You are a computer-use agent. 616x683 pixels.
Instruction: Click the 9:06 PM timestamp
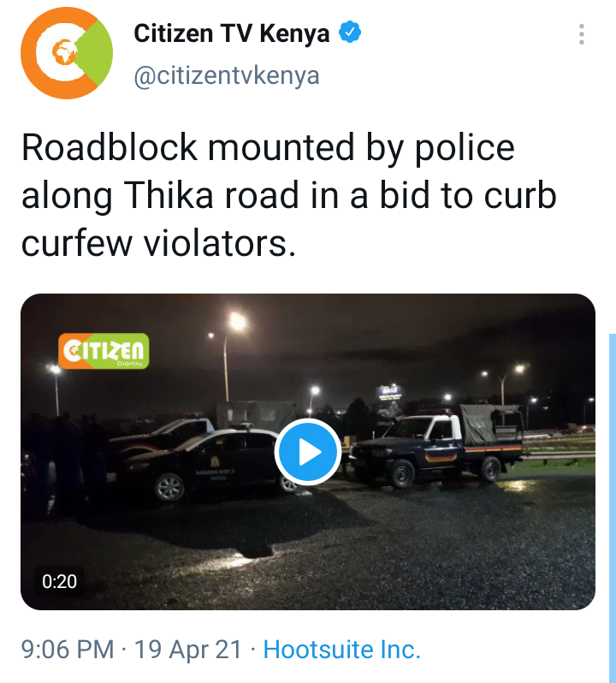point(68,650)
